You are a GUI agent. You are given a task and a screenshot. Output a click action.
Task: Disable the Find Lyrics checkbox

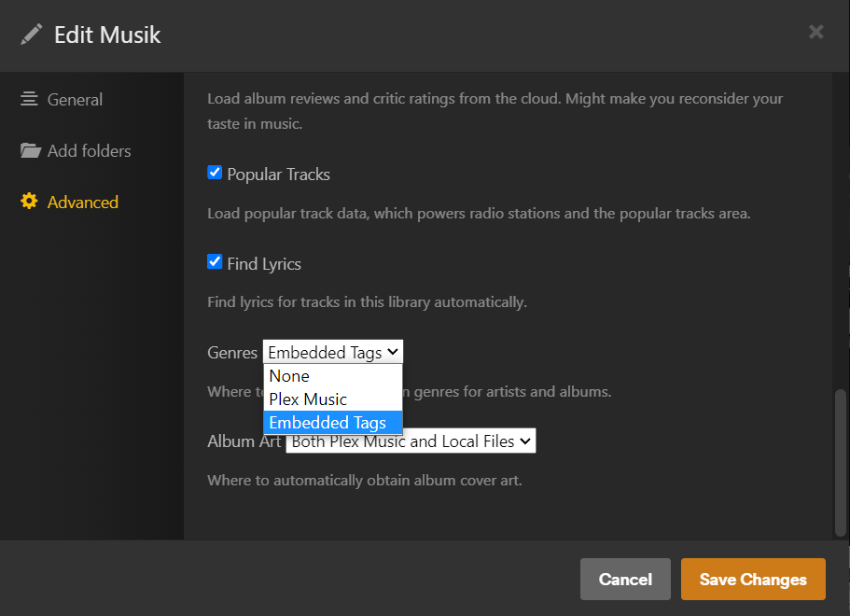click(x=215, y=262)
